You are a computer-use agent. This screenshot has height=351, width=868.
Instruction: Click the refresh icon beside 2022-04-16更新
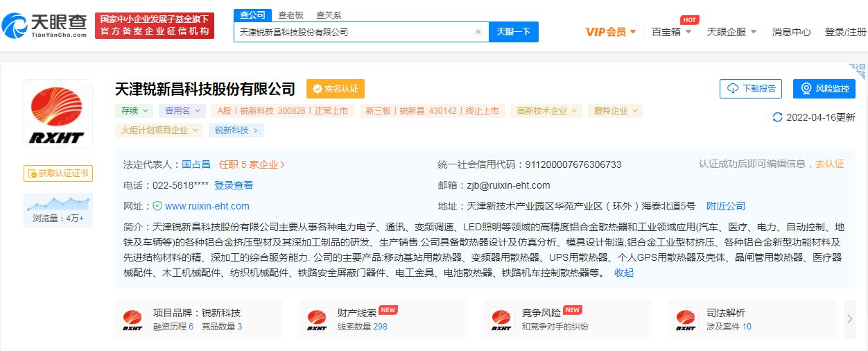(x=777, y=117)
